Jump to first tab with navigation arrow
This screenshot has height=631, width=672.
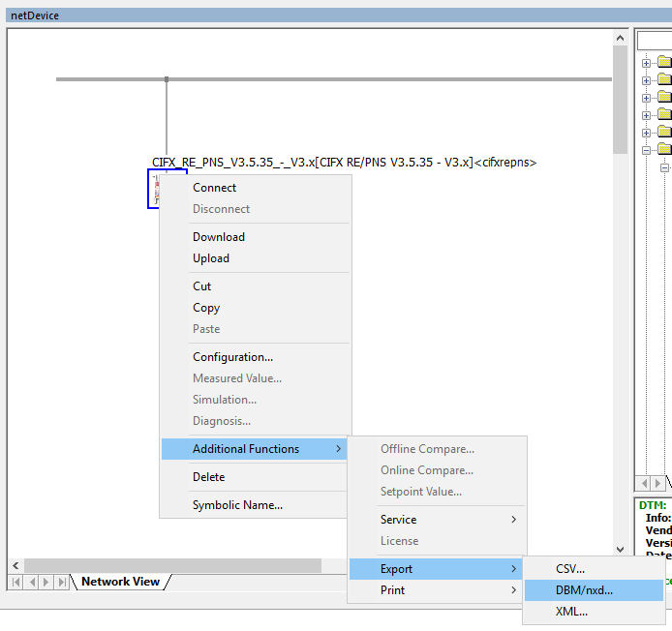coord(16,582)
